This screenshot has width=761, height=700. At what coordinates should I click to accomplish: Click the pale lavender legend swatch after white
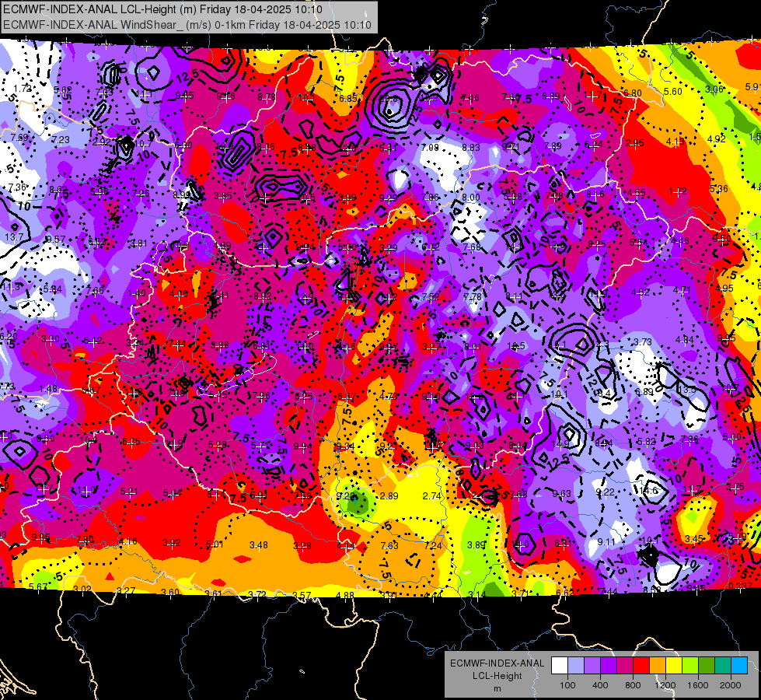pos(576,666)
